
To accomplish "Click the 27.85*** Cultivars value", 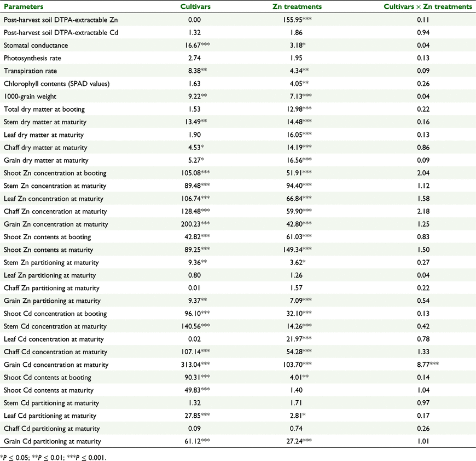I will pos(198,416).
